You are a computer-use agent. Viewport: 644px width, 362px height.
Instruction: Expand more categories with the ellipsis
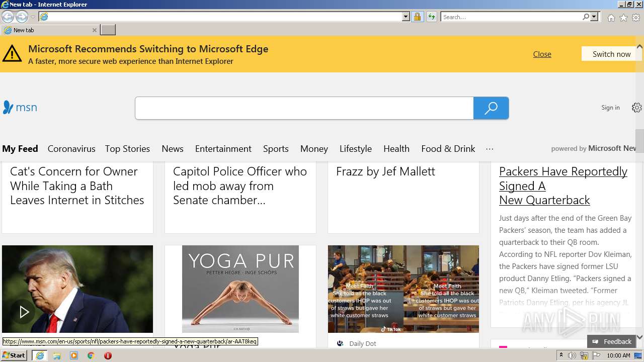(490, 149)
